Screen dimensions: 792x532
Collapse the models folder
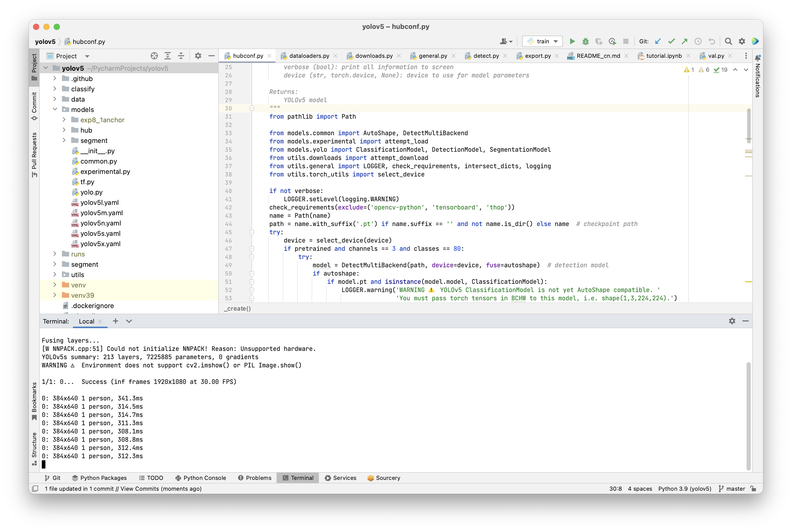click(55, 109)
